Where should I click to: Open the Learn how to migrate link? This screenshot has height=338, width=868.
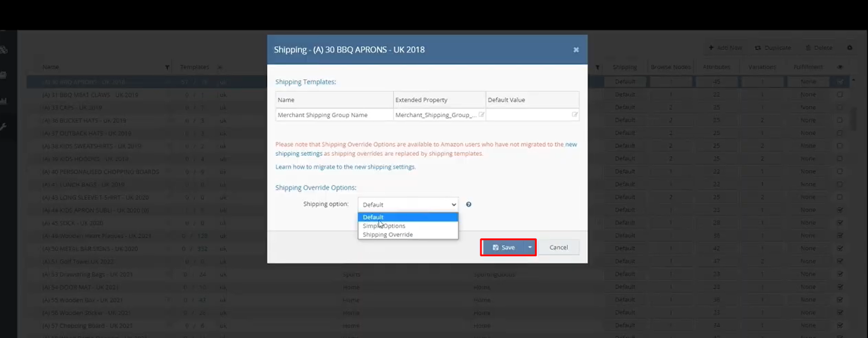pyautogui.click(x=345, y=167)
